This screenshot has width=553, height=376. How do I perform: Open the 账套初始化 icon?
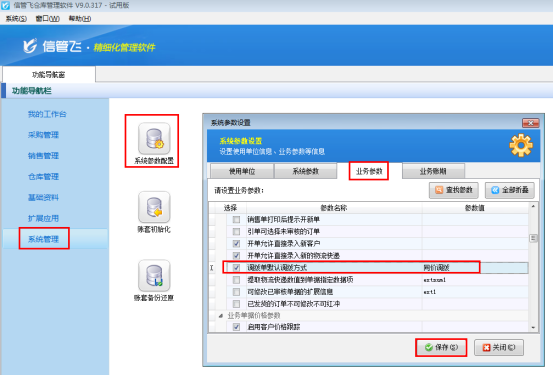point(154,207)
